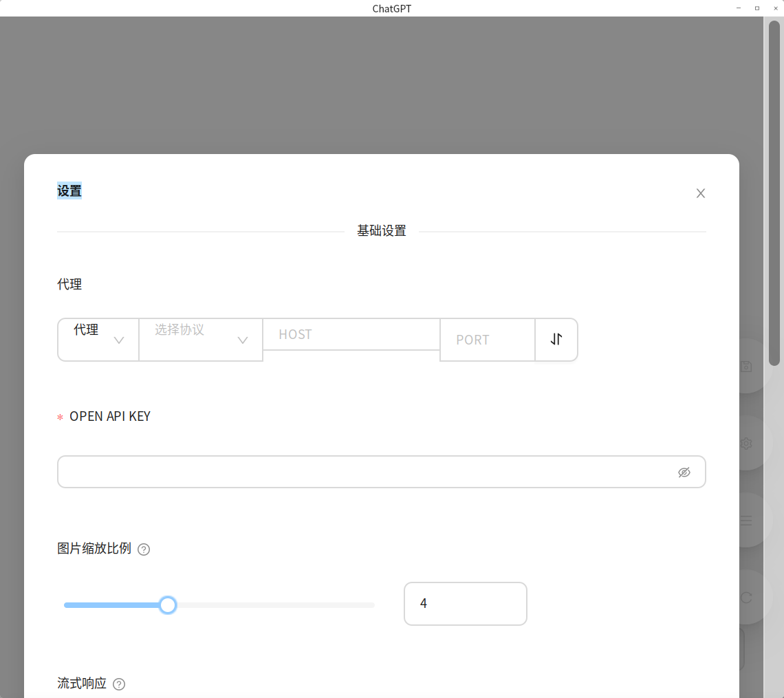
Task: Click the floating refresh icon on the right
Action: 746,598
